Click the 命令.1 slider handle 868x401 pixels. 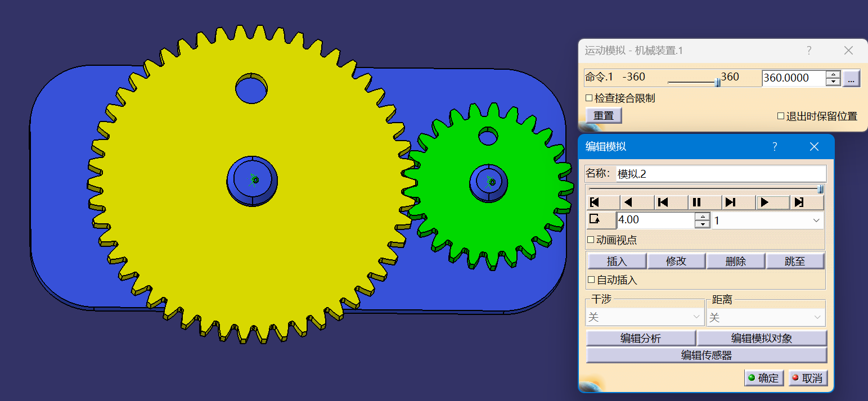tap(717, 82)
